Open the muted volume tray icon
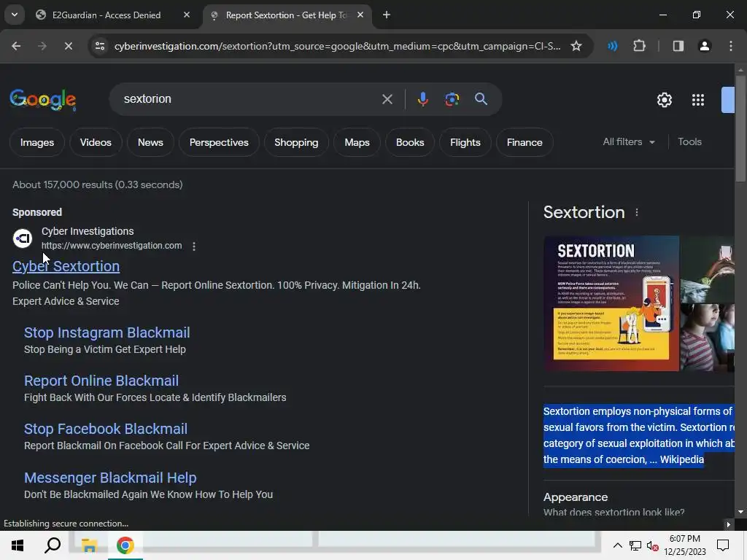 (653, 545)
